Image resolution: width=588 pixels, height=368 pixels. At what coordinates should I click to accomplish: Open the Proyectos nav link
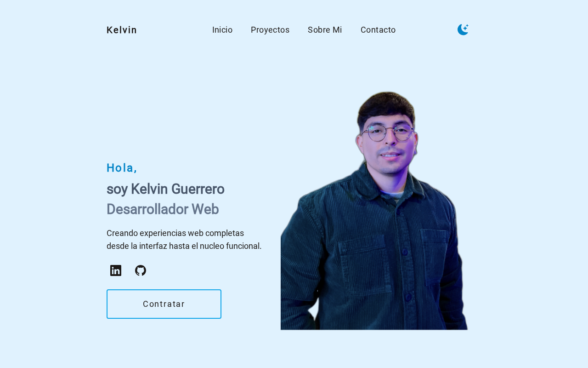(270, 30)
